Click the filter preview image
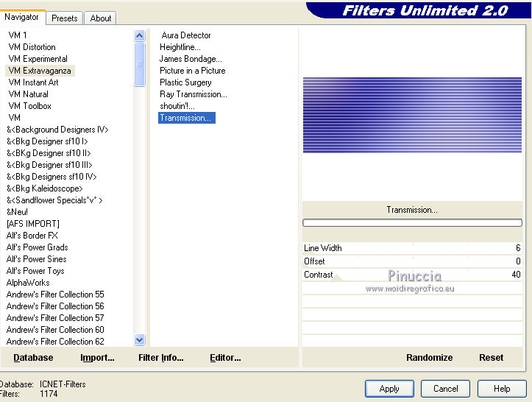 pyautogui.click(x=412, y=115)
